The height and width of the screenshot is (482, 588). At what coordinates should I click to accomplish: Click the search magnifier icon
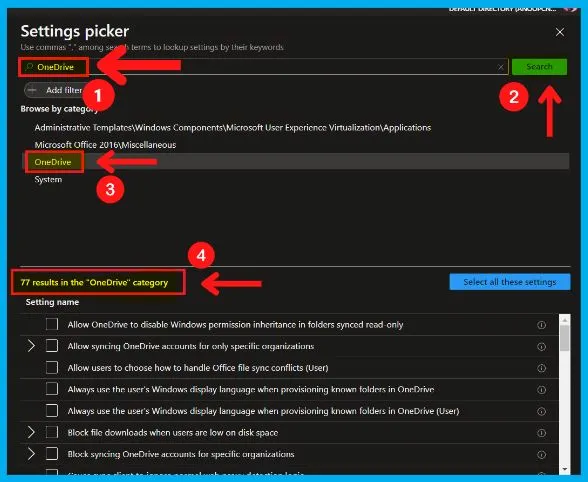pos(28,67)
